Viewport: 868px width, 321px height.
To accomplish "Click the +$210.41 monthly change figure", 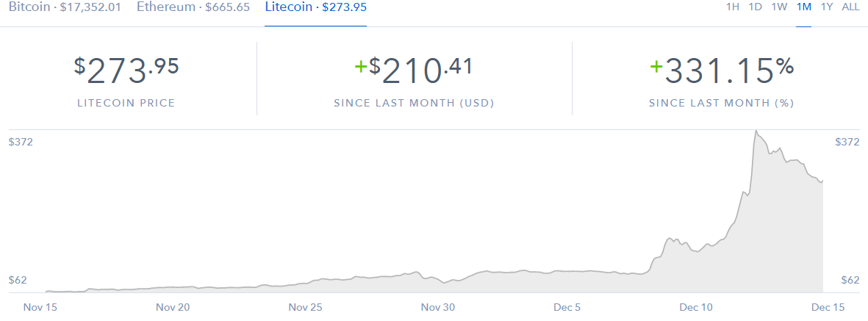I will point(413,71).
